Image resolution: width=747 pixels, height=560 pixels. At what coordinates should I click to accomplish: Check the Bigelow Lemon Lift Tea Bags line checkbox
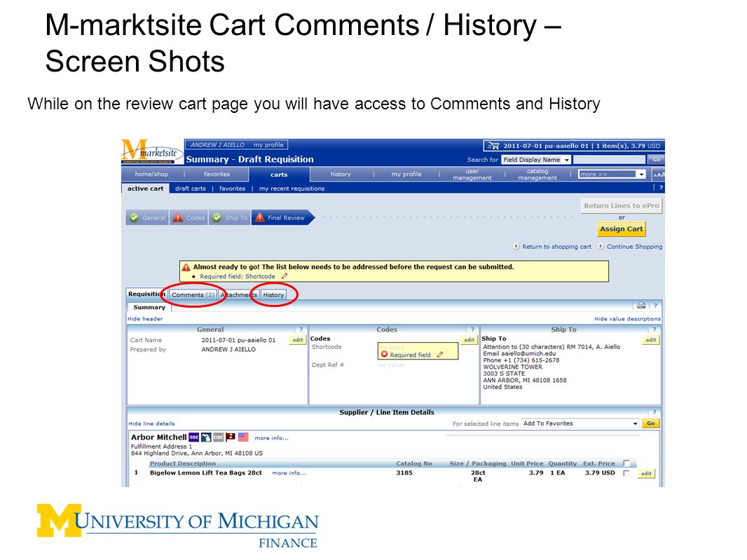(626, 473)
